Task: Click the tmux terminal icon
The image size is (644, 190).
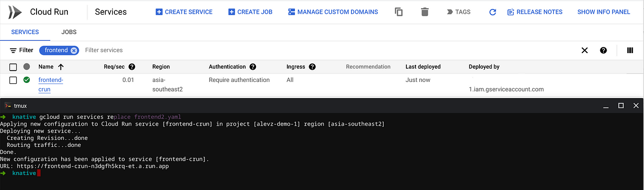Action: 8,106
